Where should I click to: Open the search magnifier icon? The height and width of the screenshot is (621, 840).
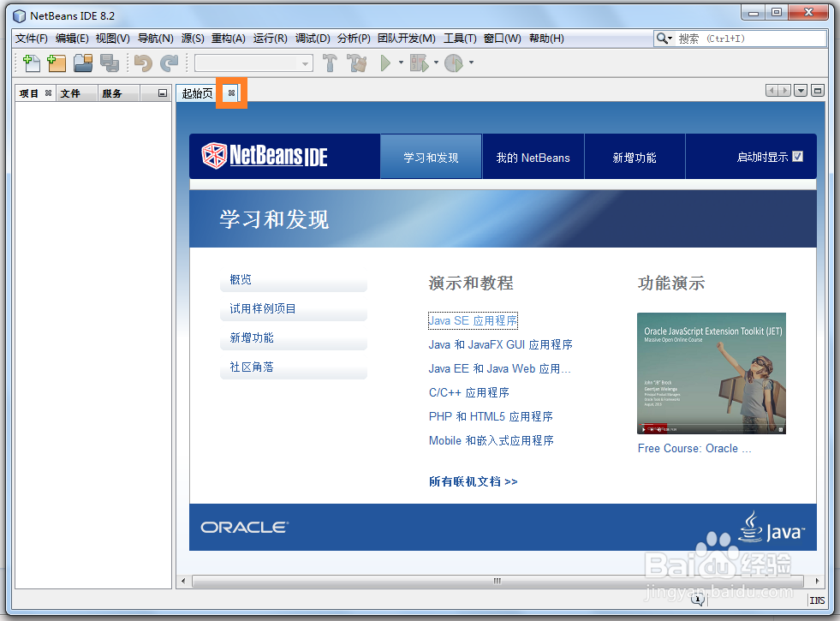pyautogui.click(x=659, y=38)
